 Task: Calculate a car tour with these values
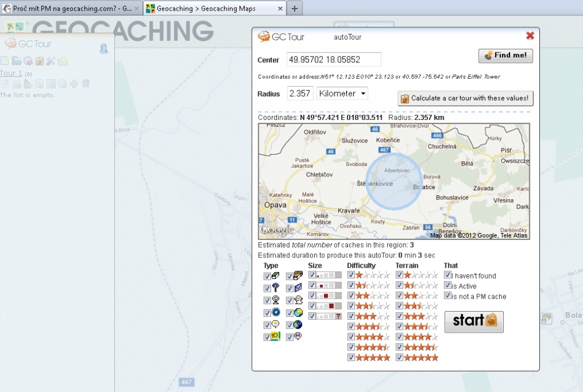coord(465,98)
